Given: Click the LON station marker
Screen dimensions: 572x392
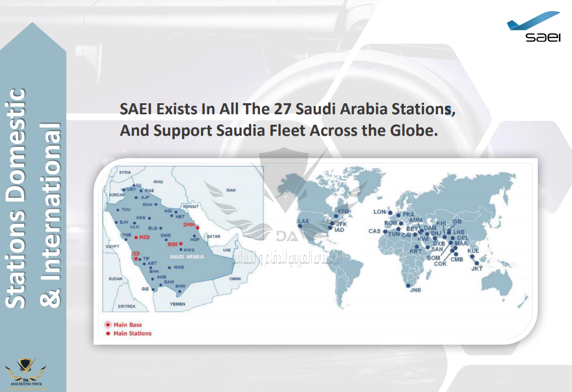Looking at the screenshot, I should (x=390, y=213).
